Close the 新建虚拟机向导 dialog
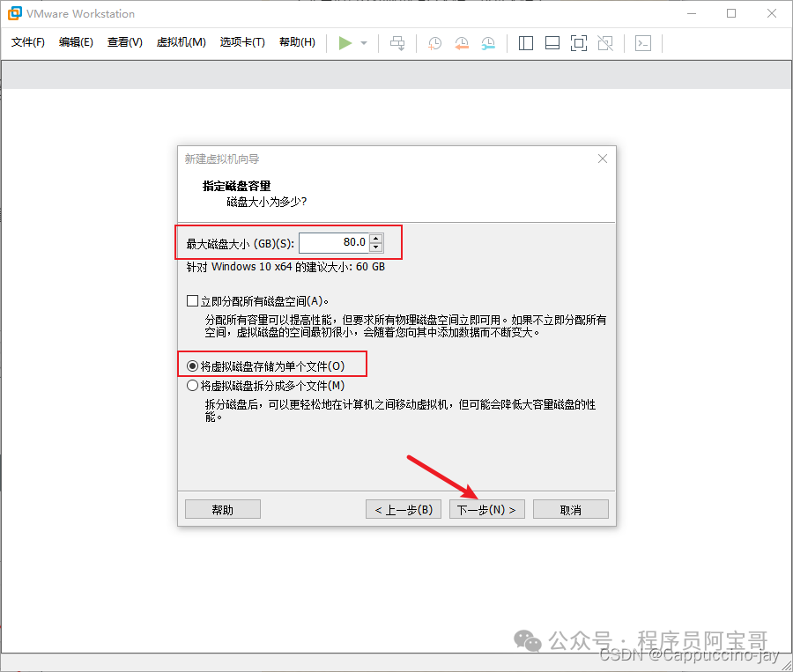The image size is (793, 672). click(x=603, y=159)
